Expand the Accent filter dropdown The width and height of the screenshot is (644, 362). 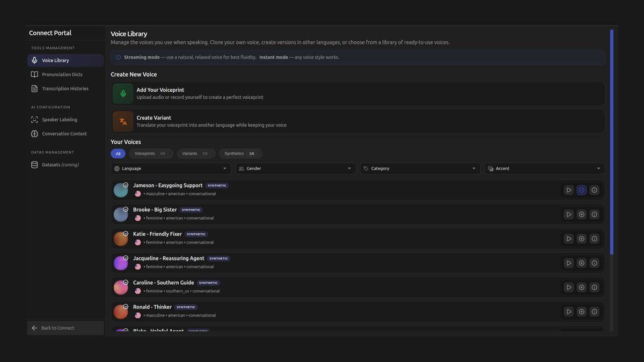click(x=545, y=168)
